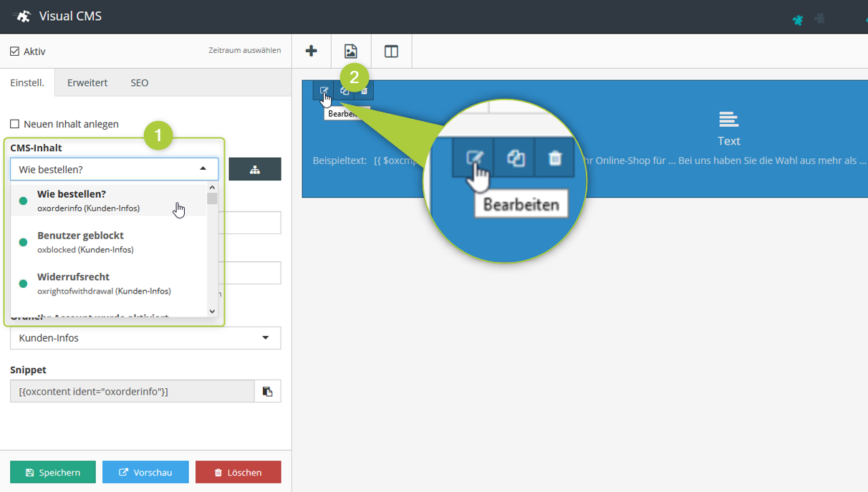Screen dimensions: 868x492
Task: Toggle the Aktiv checkbox
Action: pyautogui.click(x=14, y=52)
